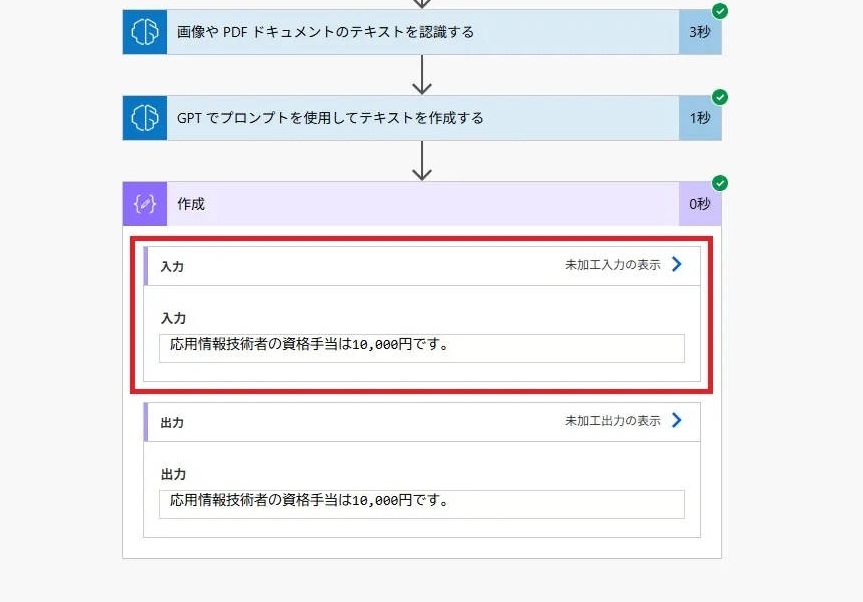This screenshot has width=863, height=602.
Task: Collapse the 作成 action header
Action: 422,204
